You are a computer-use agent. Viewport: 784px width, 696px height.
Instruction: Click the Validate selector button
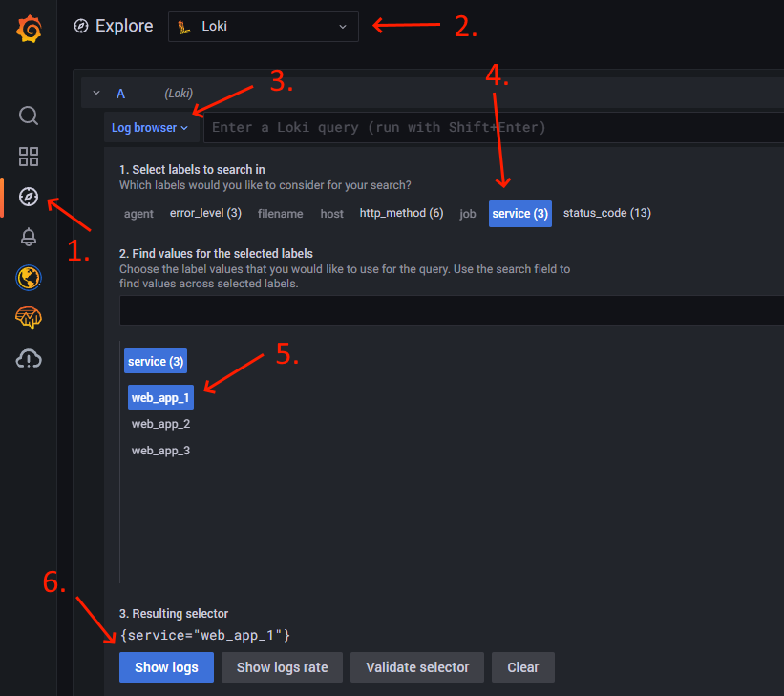point(417,667)
